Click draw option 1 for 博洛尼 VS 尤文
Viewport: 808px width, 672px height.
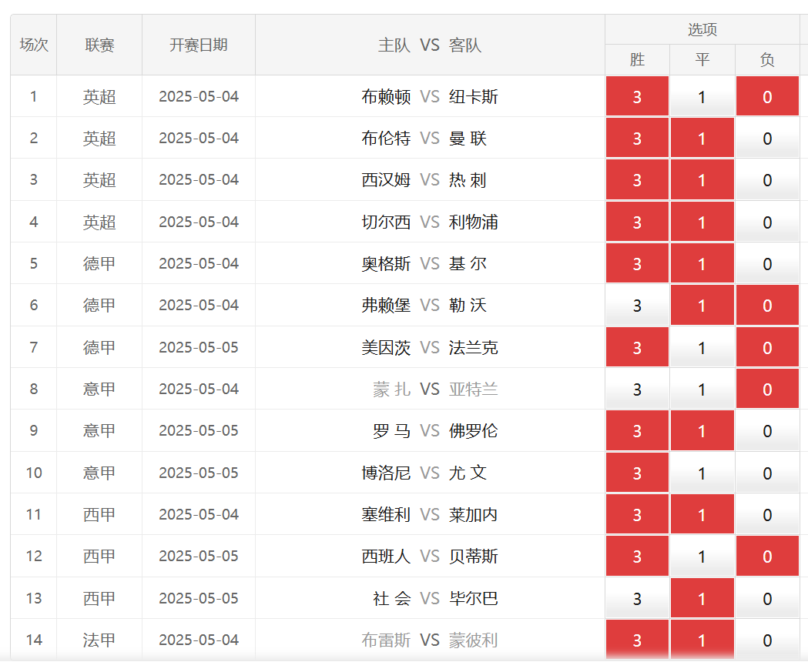tap(702, 473)
